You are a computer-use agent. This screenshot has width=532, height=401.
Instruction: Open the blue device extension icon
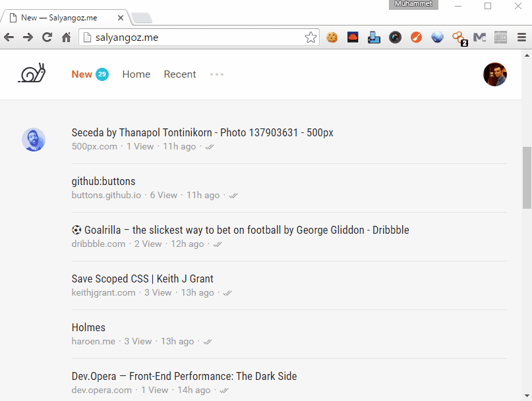point(374,38)
